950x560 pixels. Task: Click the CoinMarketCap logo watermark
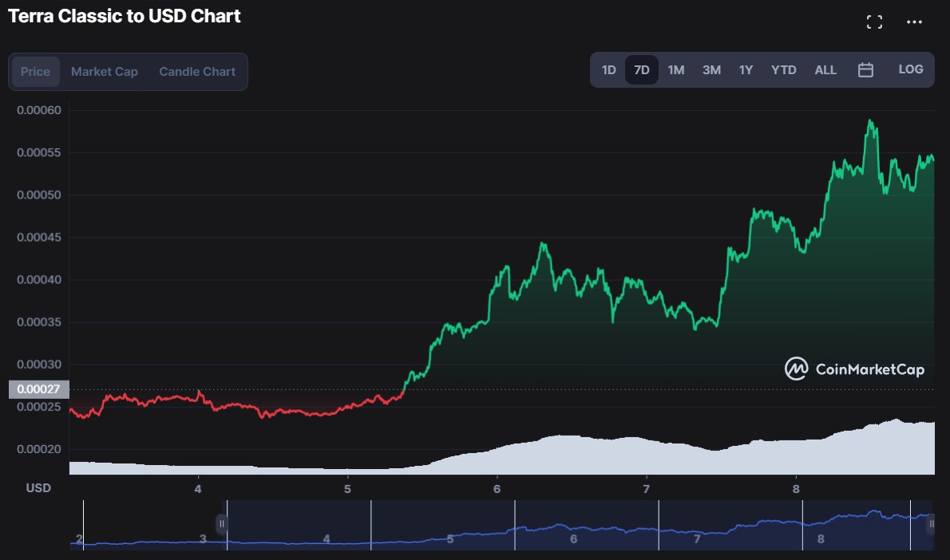[x=855, y=369]
